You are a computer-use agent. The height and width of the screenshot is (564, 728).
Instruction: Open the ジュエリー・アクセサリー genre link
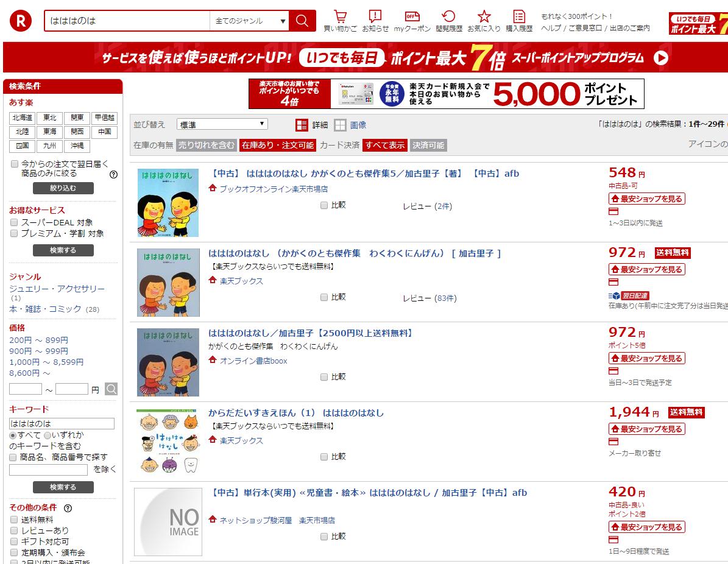[57, 289]
